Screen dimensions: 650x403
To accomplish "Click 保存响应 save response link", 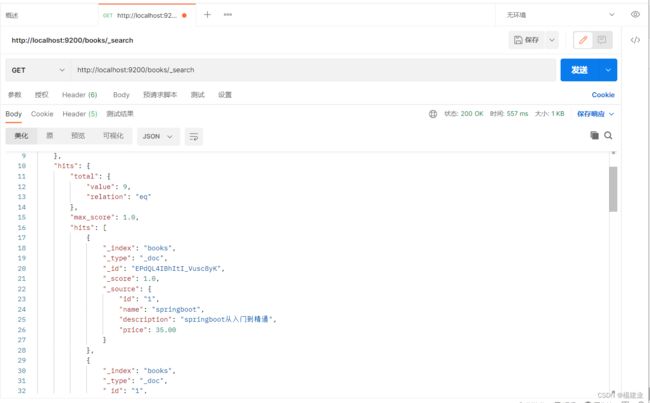I will (591, 114).
